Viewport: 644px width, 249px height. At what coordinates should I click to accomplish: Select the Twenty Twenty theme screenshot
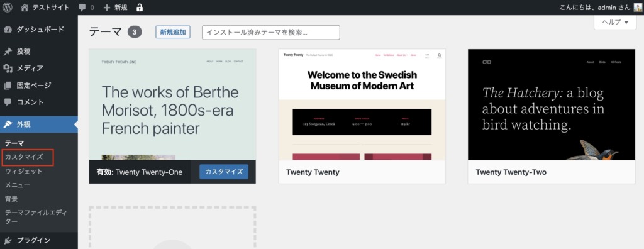[x=362, y=104]
